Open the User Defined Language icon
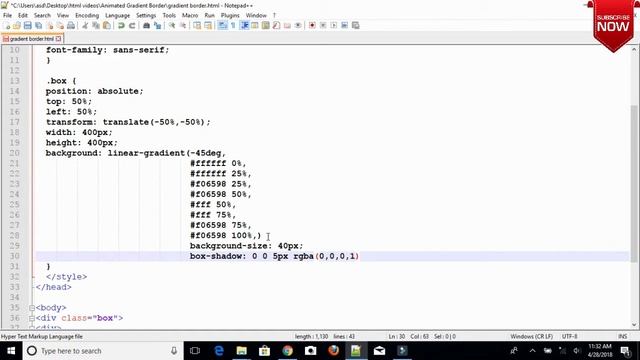This screenshot has height=360, width=640. [x=255, y=25]
